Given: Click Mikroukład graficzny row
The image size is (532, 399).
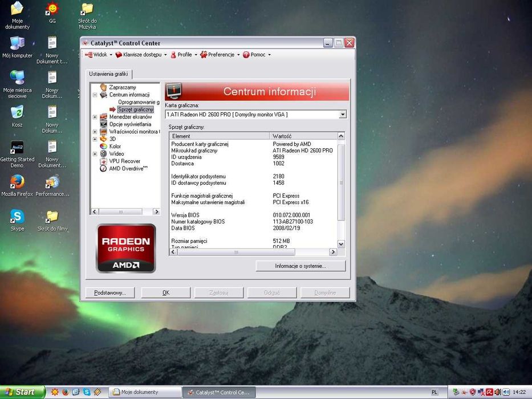Looking at the screenshot, I should 253,150.
